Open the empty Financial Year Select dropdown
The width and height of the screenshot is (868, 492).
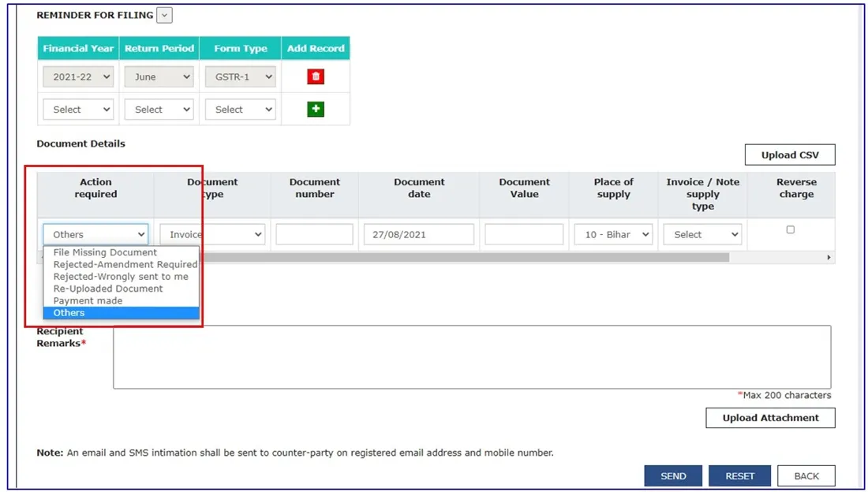[78, 110]
